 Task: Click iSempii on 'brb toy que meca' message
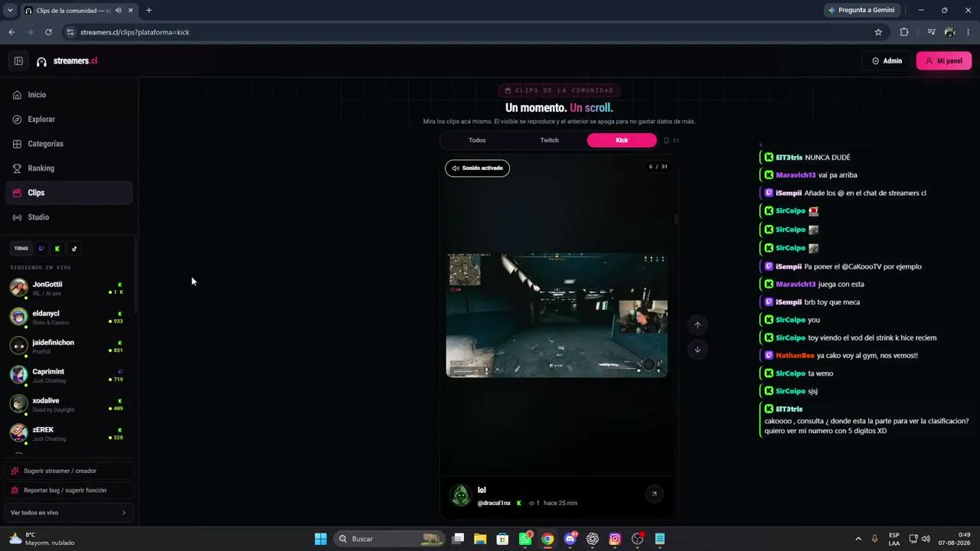point(789,302)
